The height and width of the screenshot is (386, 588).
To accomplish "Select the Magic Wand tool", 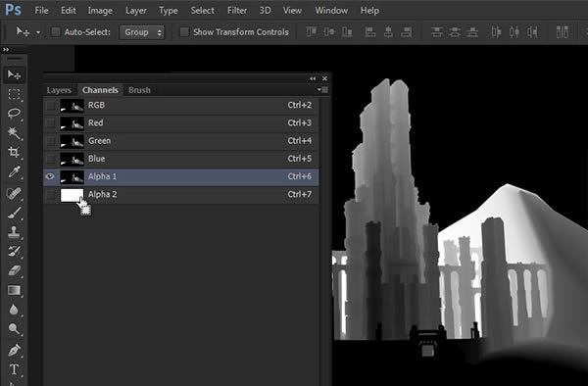I will 15,132.
